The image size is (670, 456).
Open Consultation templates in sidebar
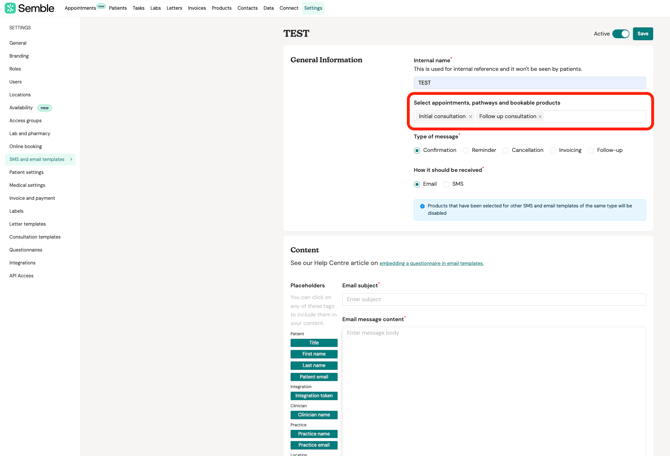click(35, 237)
